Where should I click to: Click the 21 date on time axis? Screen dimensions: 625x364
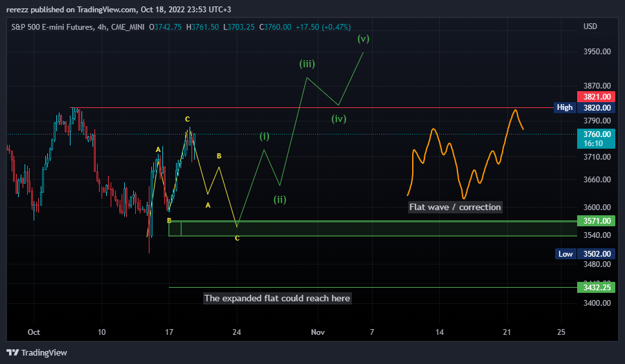coord(507,332)
